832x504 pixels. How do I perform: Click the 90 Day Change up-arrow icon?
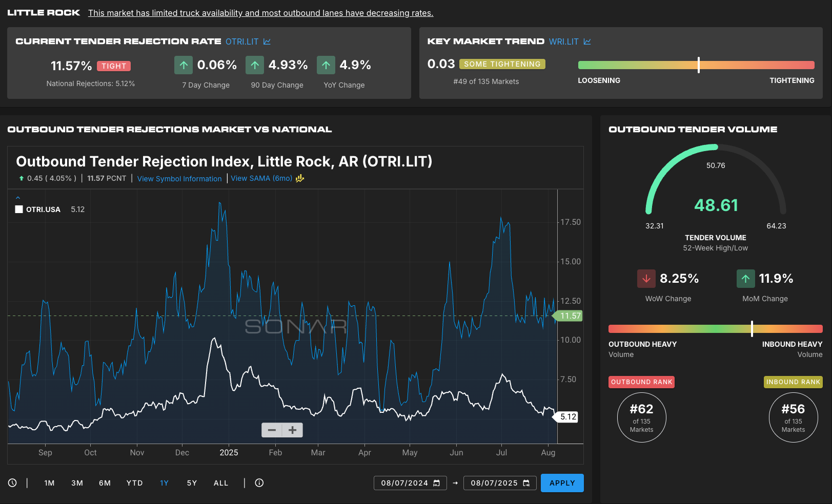click(255, 65)
